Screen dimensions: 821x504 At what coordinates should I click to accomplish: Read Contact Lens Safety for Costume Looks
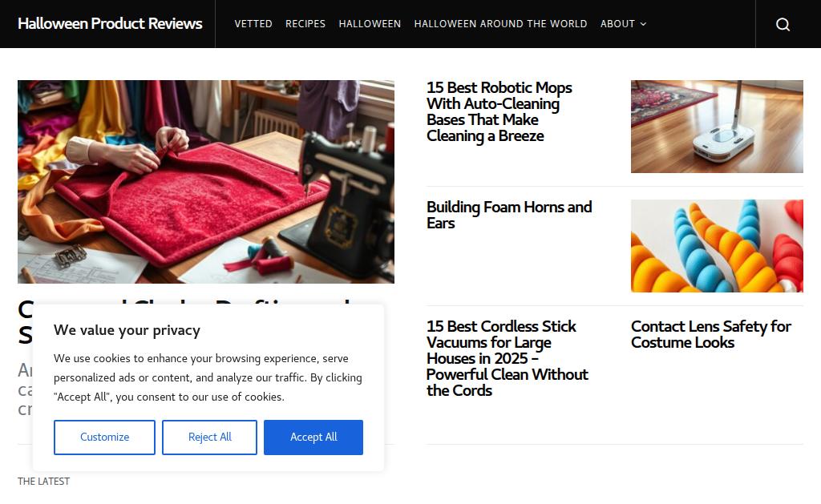[710, 334]
